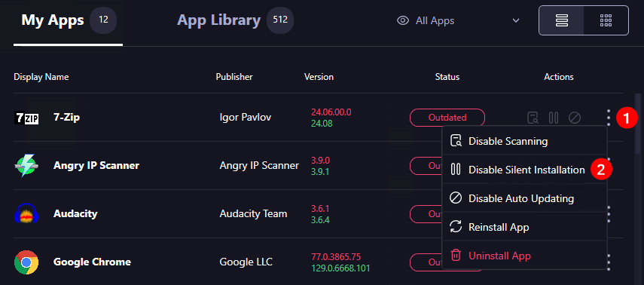Click the 3.6.4 available version
The height and width of the screenshot is (285, 644).
pyautogui.click(x=320, y=219)
